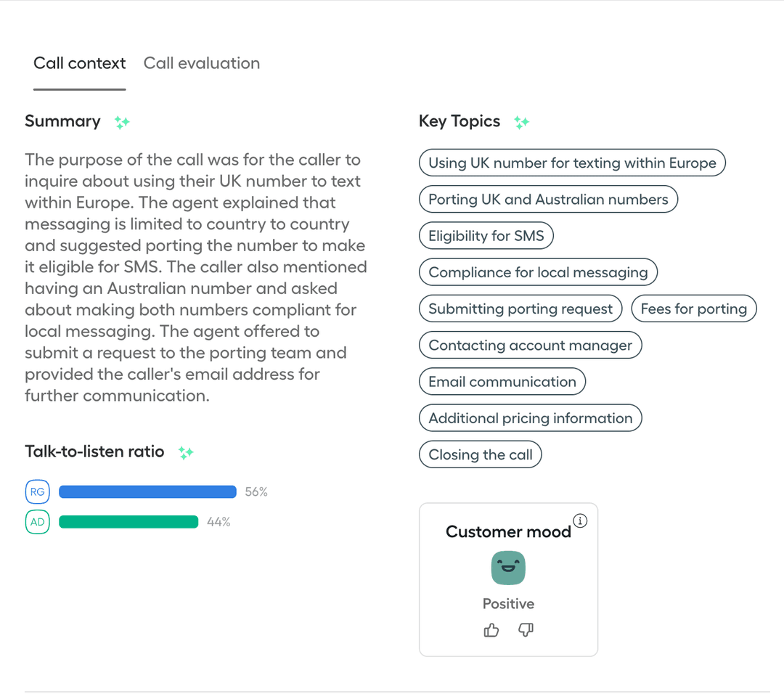The width and height of the screenshot is (784, 694).
Task: Click the sparkle icon next to Talk-to-listen ratio
Action: tap(186, 452)
